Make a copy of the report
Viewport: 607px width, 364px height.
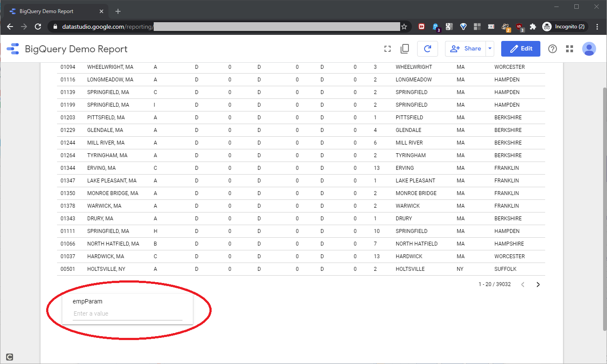(x=405, y=49)
